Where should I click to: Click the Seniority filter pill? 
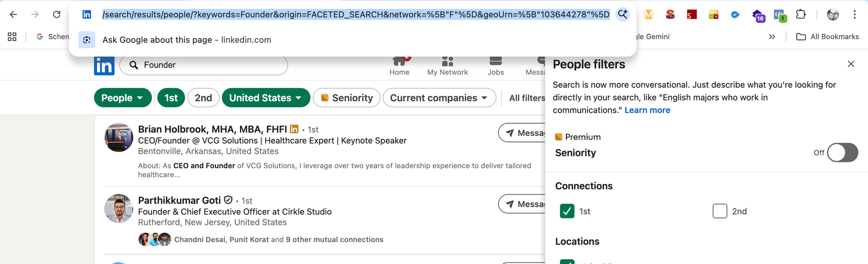pos(347,98)
